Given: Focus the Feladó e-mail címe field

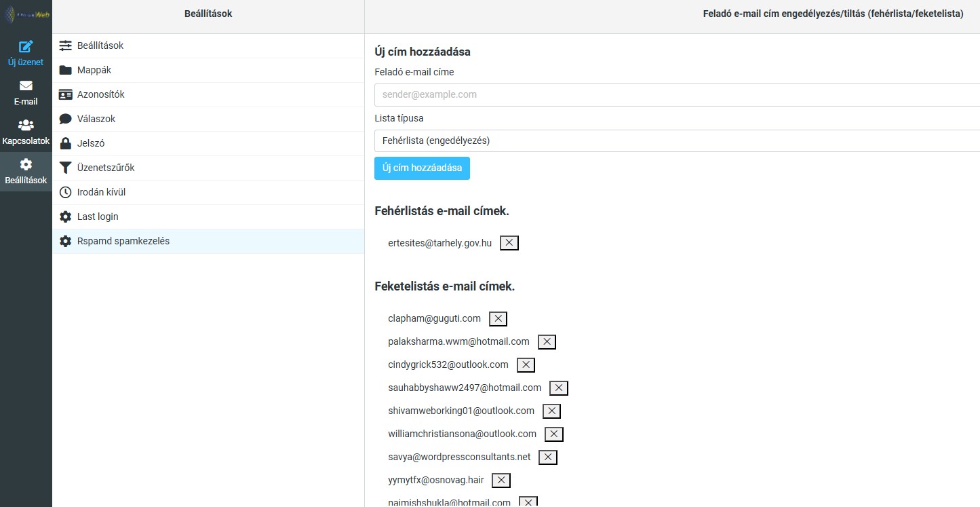Looking at the screenshot, I should [x=677, y=95].
